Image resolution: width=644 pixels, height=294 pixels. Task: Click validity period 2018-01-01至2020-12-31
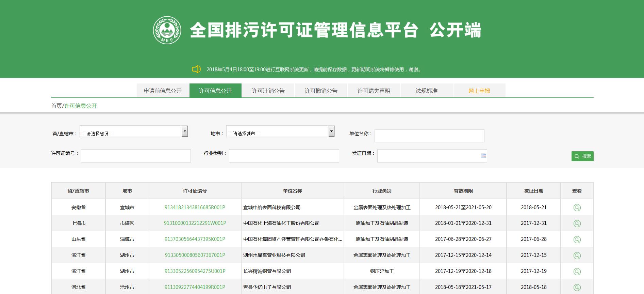(x=463, y=223)
